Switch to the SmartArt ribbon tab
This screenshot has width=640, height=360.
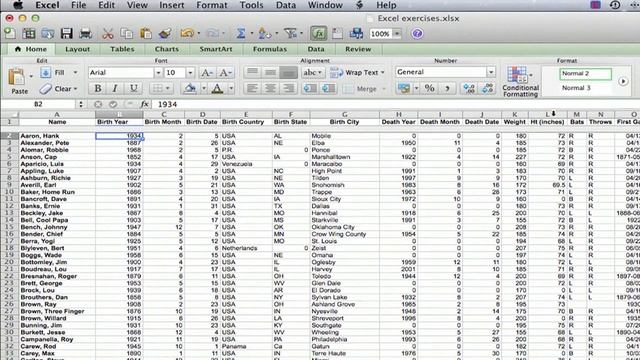tap(216, 49)
